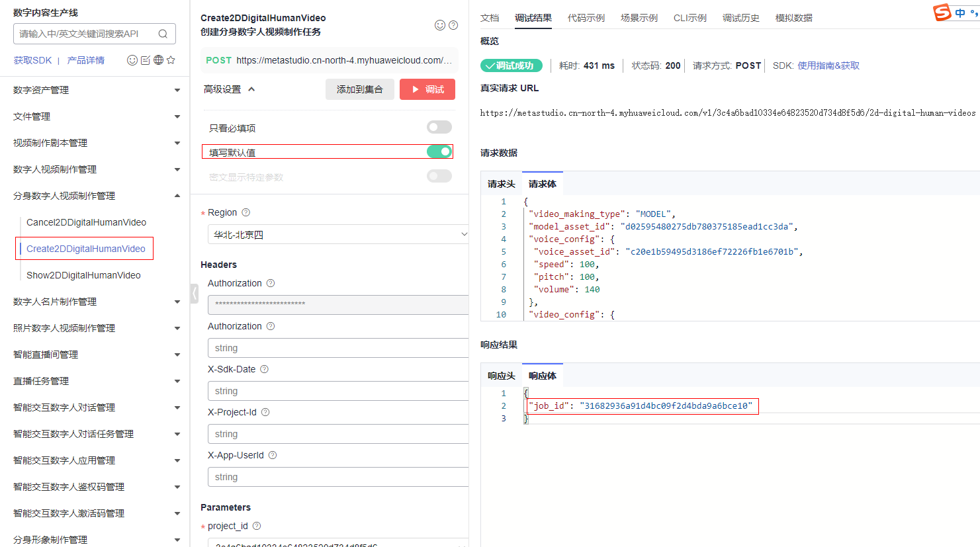
Task: Click the red 调试 debug button
Action: (x=427, y=89)
